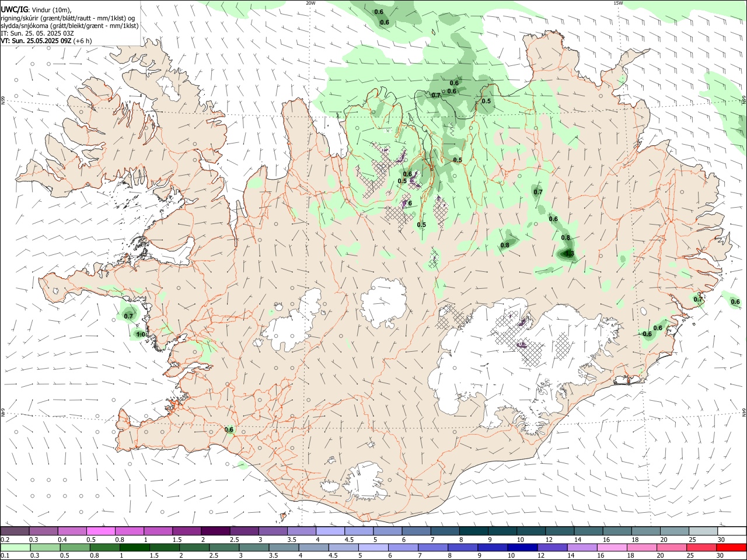Click the dark teal swatch labeled 8 in upper legend
Viewport: 747px width, 560px height.
tap(473, 531)
